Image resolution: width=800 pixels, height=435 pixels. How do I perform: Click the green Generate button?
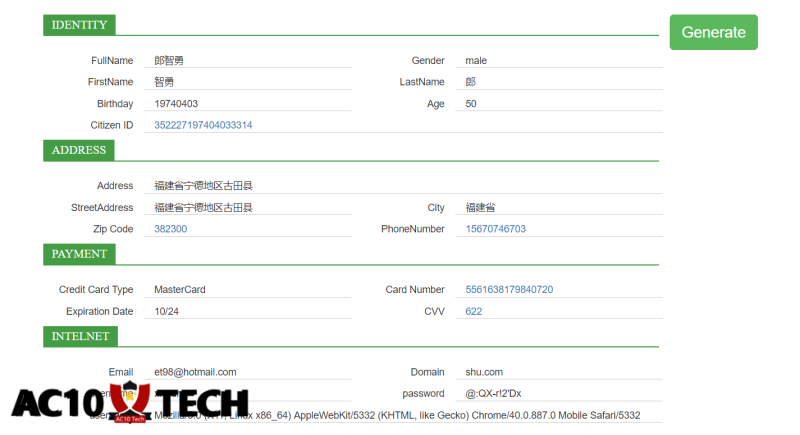click(713, 32)
